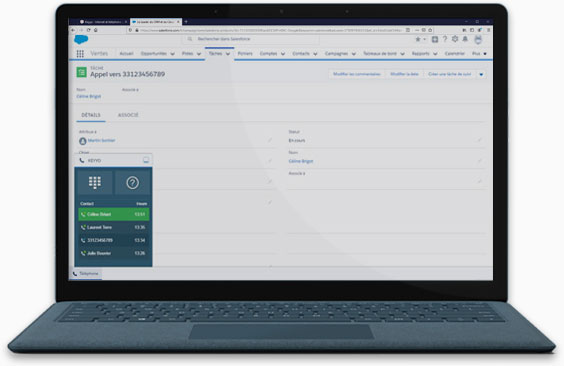
Task: Go to the Accueil tab
Action: click(126, 54)
